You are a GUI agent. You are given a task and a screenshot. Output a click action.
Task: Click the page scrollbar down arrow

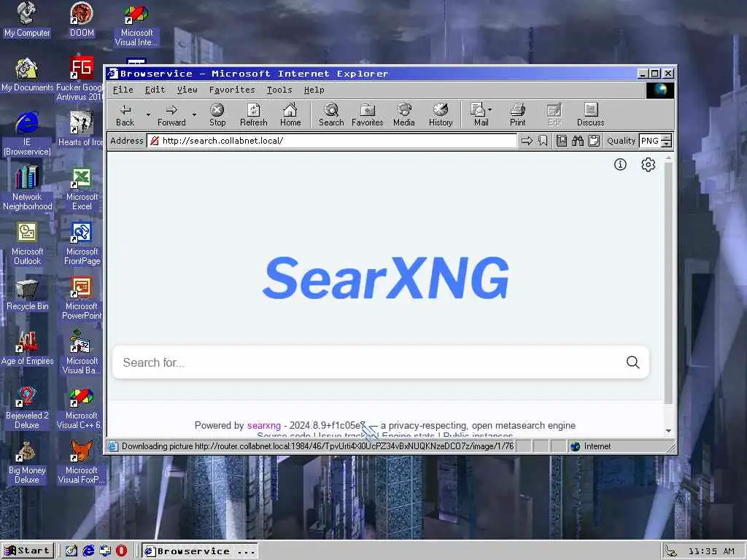(668, 430)
